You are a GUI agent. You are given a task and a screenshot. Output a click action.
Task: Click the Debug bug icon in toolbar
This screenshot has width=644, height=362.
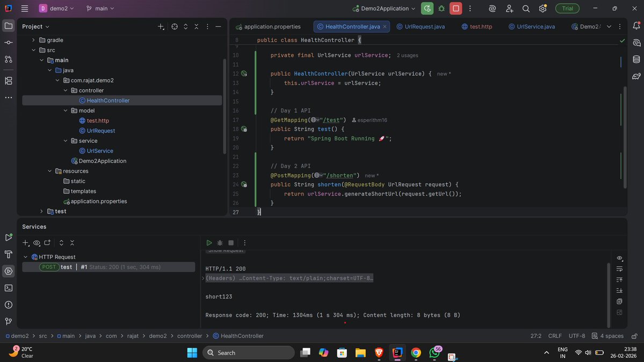(442, 8)
